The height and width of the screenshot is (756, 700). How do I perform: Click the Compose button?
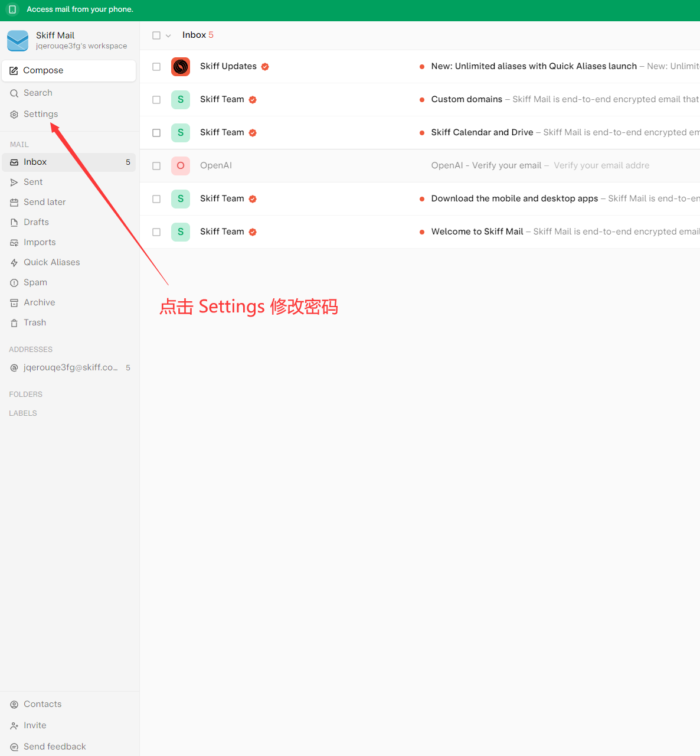(x=69, y=71)
